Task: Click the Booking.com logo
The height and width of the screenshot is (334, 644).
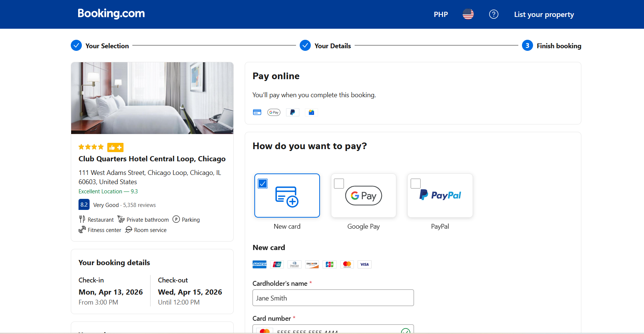Action: [x=111, y=14]
